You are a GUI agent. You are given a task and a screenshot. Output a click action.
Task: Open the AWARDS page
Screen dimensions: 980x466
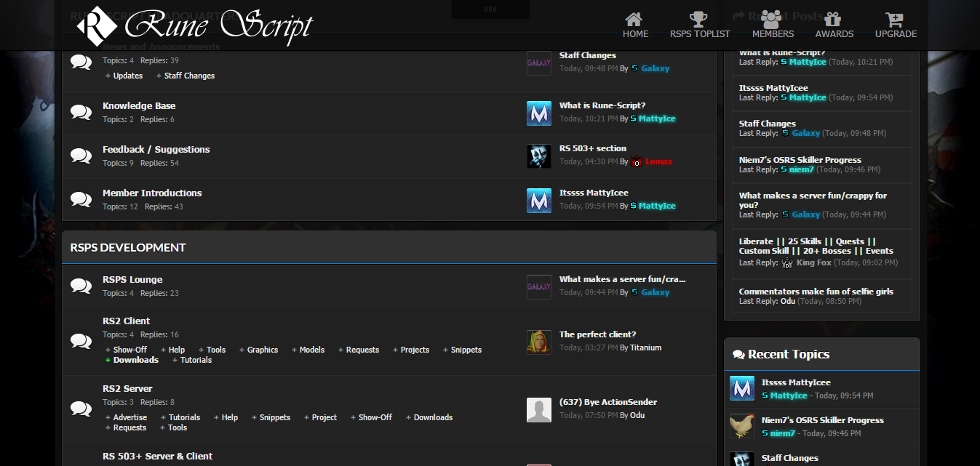pyautogui.click(x=834, y=25)
